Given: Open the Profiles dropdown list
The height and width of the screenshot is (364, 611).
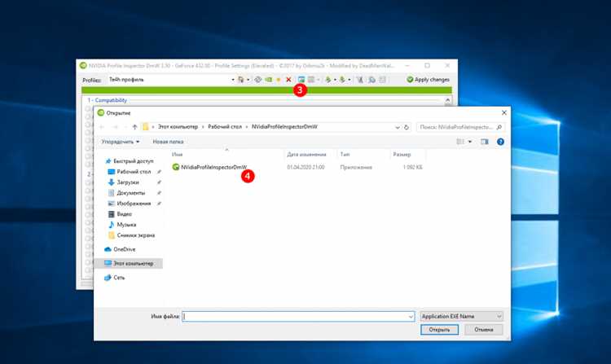Looking at the screenshot, I should 232,80.
